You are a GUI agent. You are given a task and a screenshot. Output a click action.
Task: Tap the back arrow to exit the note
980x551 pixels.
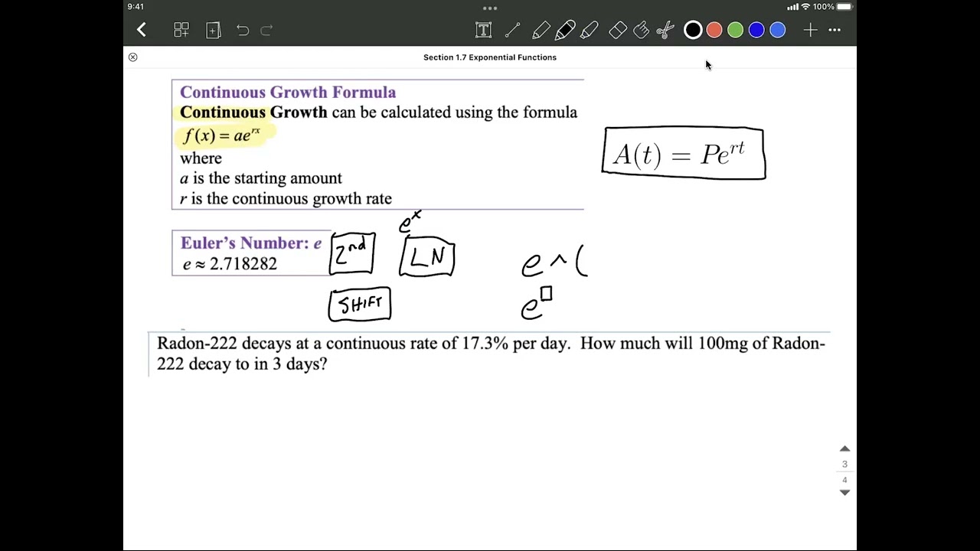click(142, 30)
